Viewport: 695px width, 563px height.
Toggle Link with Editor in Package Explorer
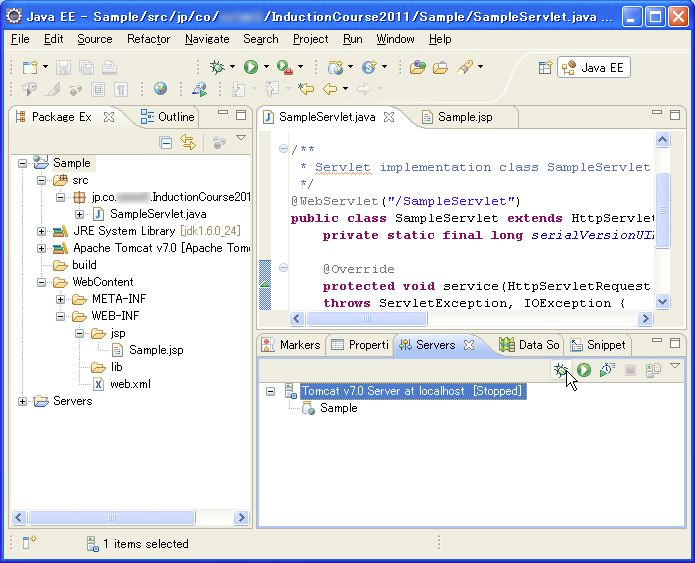point(188,143)
